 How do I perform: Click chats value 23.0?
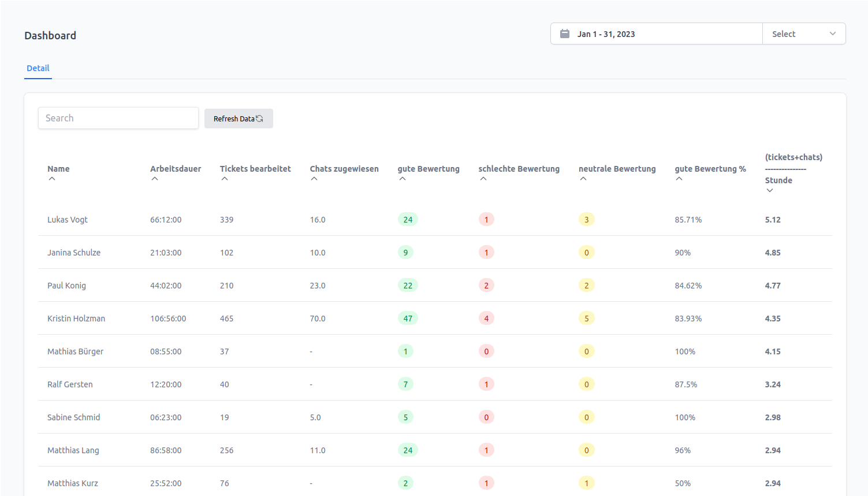click(318, 286)
